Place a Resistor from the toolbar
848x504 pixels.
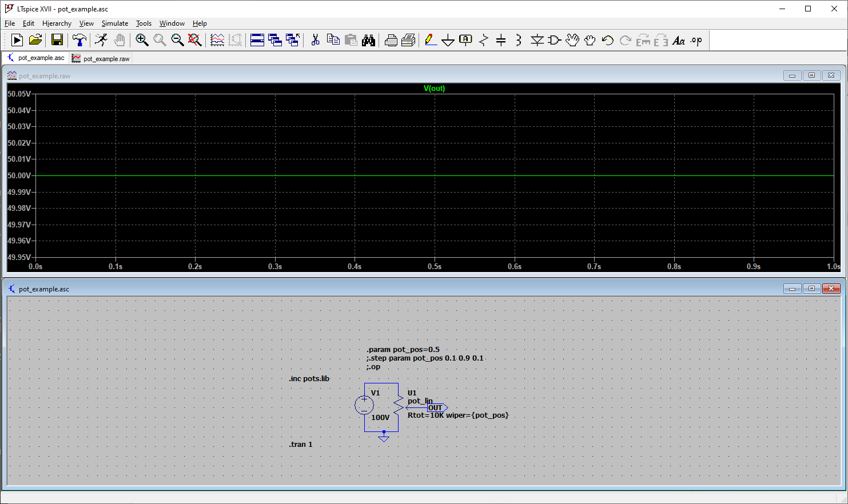click(x=484, y=40)
